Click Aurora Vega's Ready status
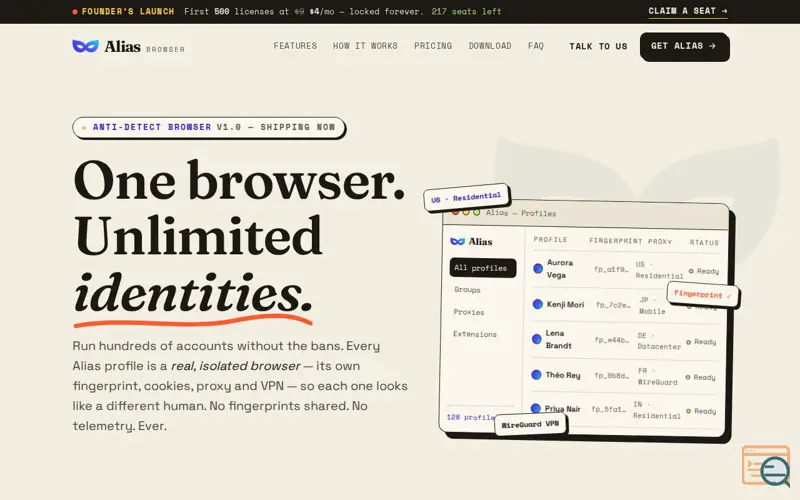 [704, 271]
